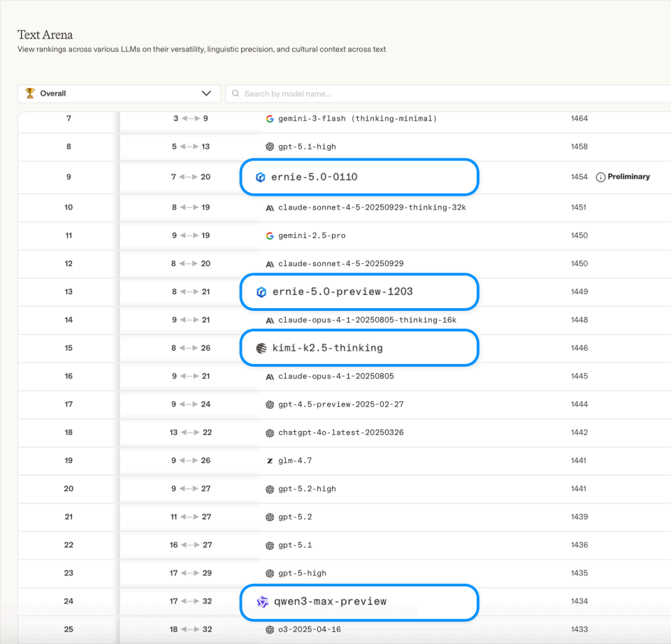Click the Google logo beside gemini-2.5-pro

pyautogui.click(x=270, y=236)
